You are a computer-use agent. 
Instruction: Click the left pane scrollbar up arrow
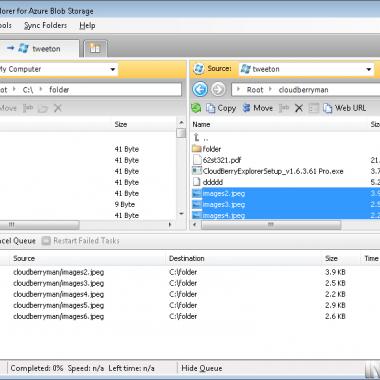(181, 123)
